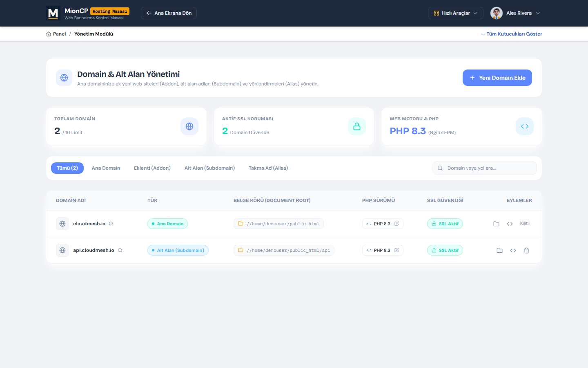Open file manager folder for api.cloudmesh.io
The image size is (588, 368).
coord(499,250)
